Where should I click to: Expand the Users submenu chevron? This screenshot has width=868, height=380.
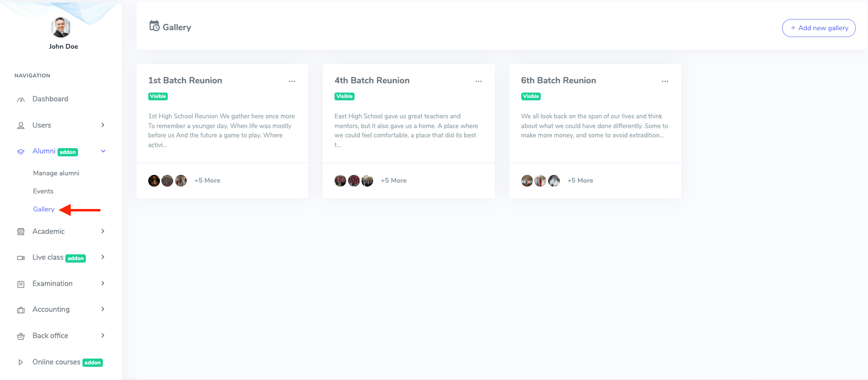[103, 125]
